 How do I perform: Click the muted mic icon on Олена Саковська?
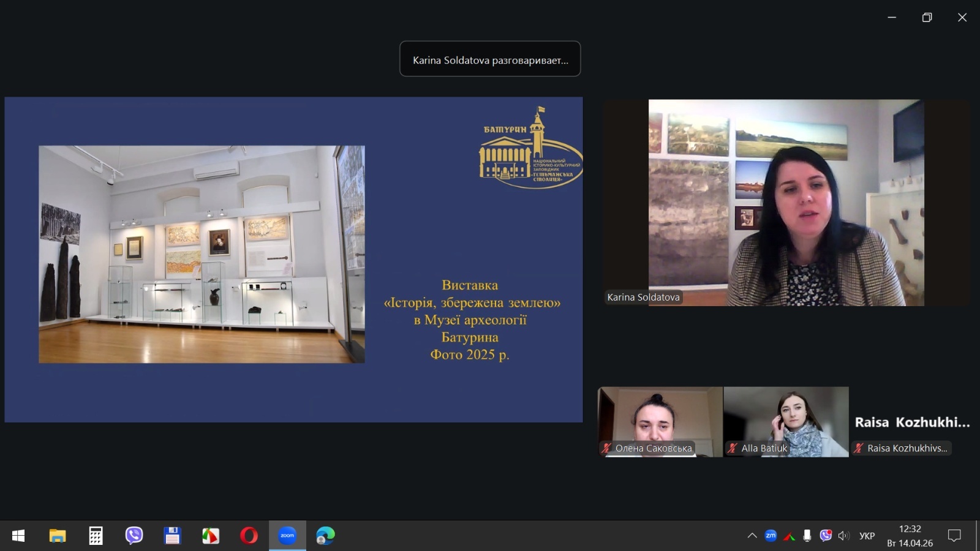(606, 448)
